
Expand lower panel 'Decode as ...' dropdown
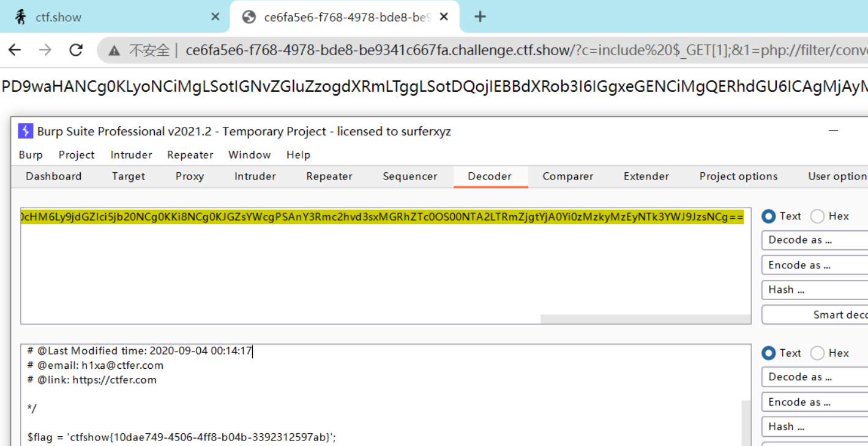[815, 377]
